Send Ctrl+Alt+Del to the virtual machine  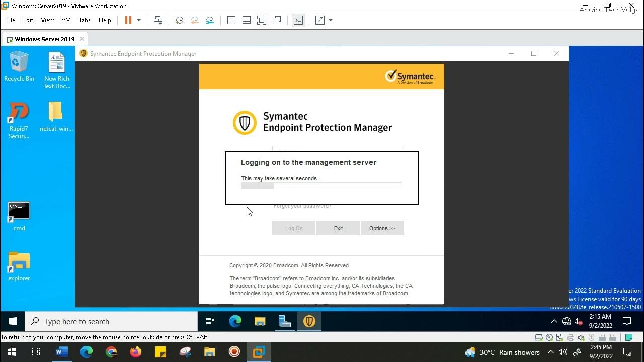tap(158, 20)
